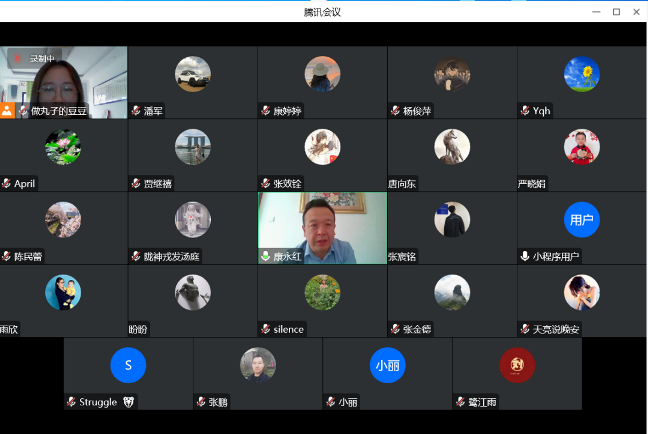The height and width of the screenshot is (434, 648).
Task: Click the badge icon after the Struggle name
Action: 128,402
